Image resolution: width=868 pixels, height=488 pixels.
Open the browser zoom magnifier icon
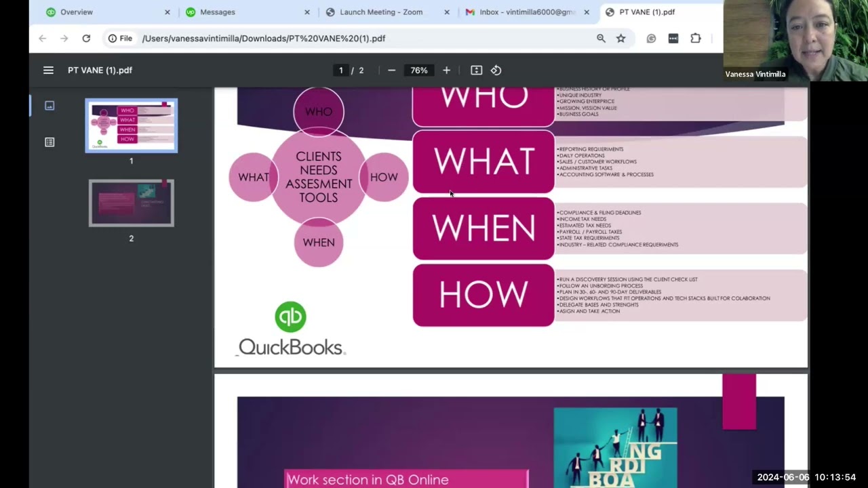tap(601, 39)
